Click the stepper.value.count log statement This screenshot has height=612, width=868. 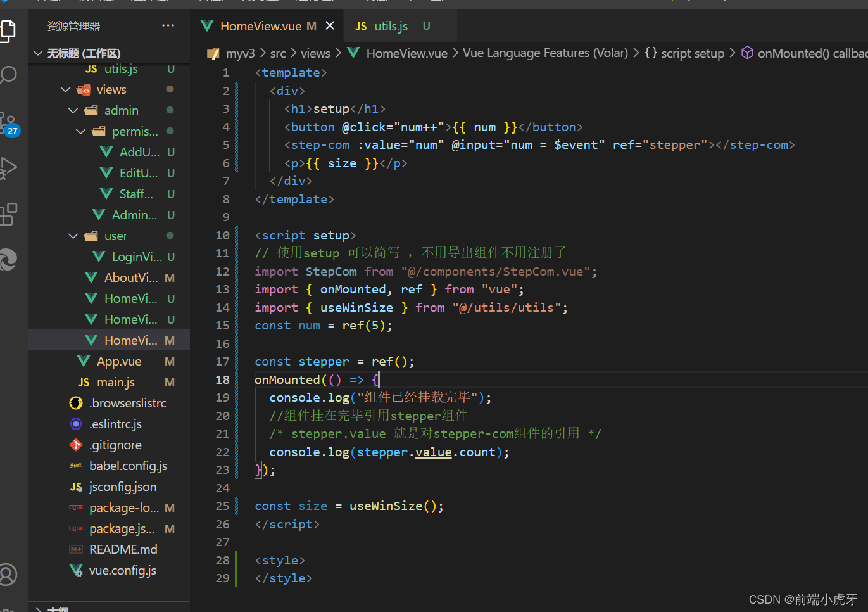coord(389,452)
